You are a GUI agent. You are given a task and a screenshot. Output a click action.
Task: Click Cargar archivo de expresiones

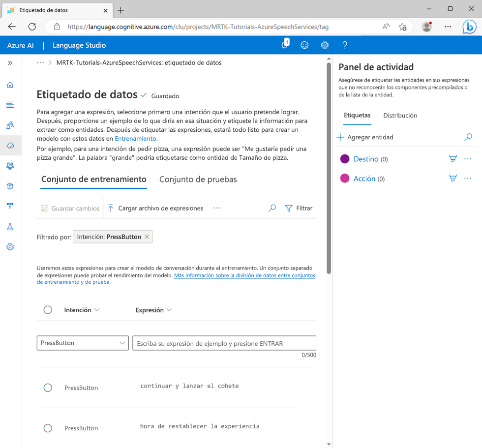(155, 209)
